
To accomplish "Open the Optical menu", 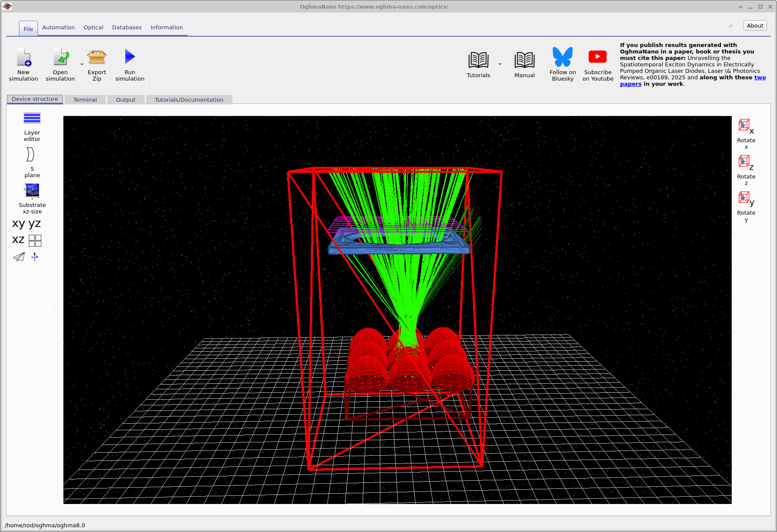I will [x=93, y=27].
